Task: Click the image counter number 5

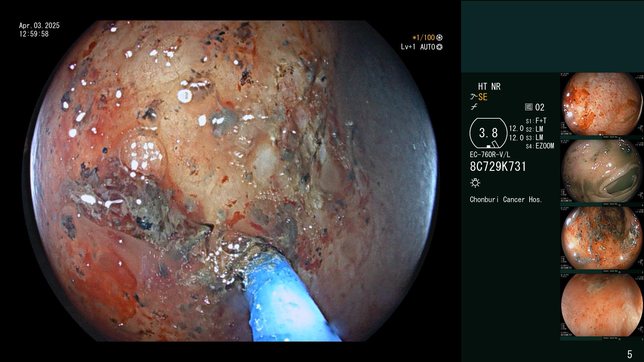Action: tap(630, 354)
